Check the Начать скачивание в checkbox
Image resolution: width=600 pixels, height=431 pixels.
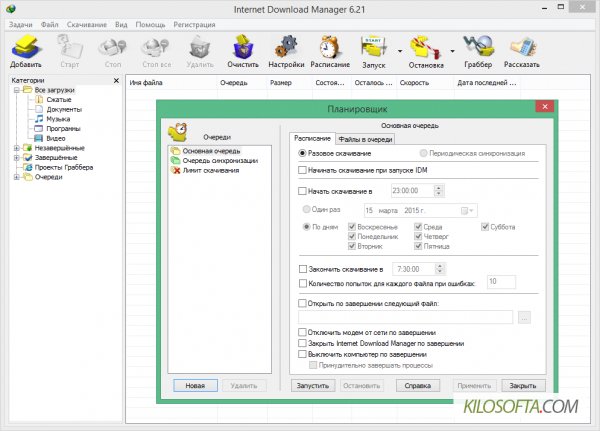(302, 191)
